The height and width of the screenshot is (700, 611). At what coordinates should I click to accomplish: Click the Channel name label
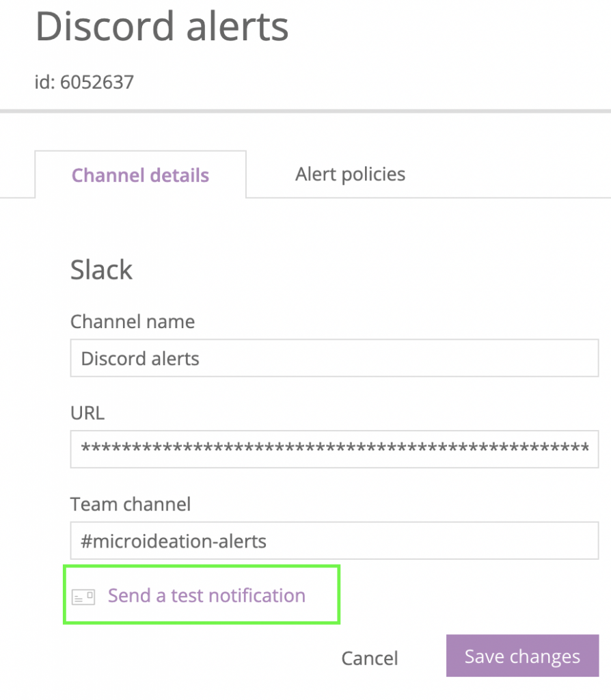pos(133,321)
